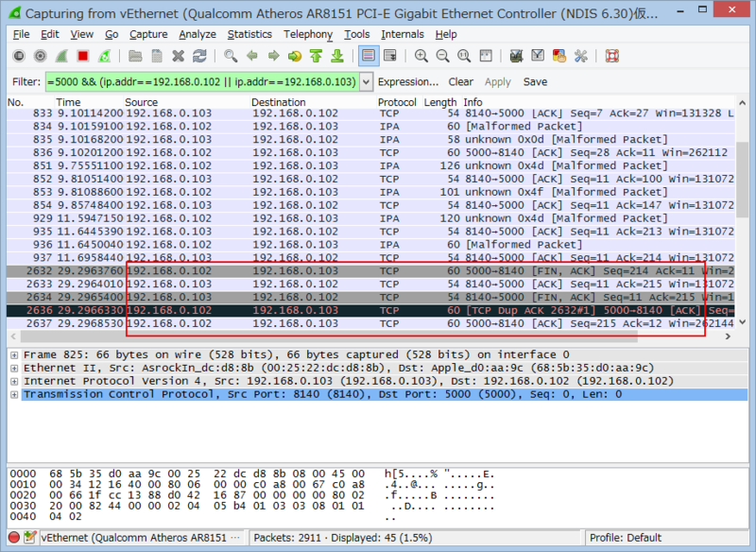Image resolution: width=756 pixels, height=552 pixels.
Task: Open a capture file
Action: coord(135,56)
